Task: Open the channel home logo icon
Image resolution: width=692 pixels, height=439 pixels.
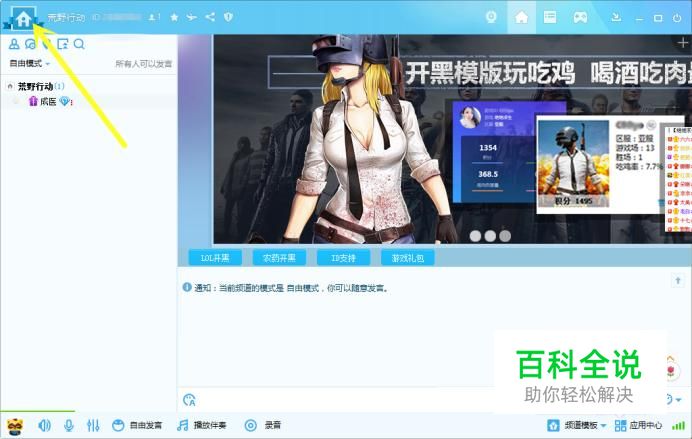Action: tap(23, 19)
